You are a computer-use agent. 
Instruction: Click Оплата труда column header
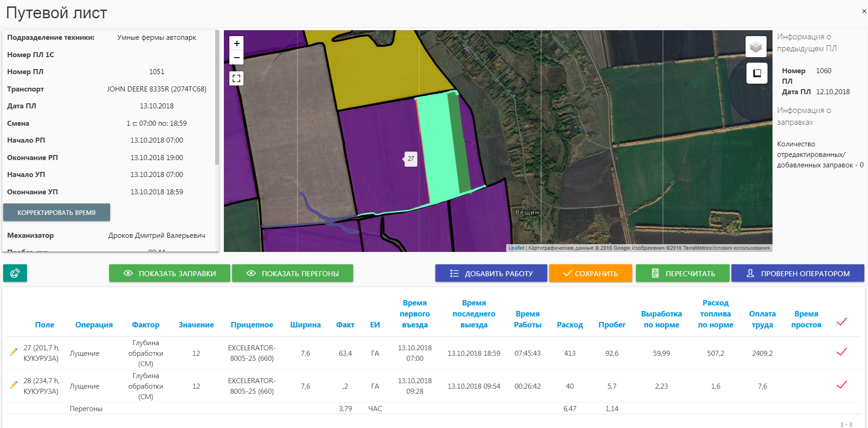[762, 319]
